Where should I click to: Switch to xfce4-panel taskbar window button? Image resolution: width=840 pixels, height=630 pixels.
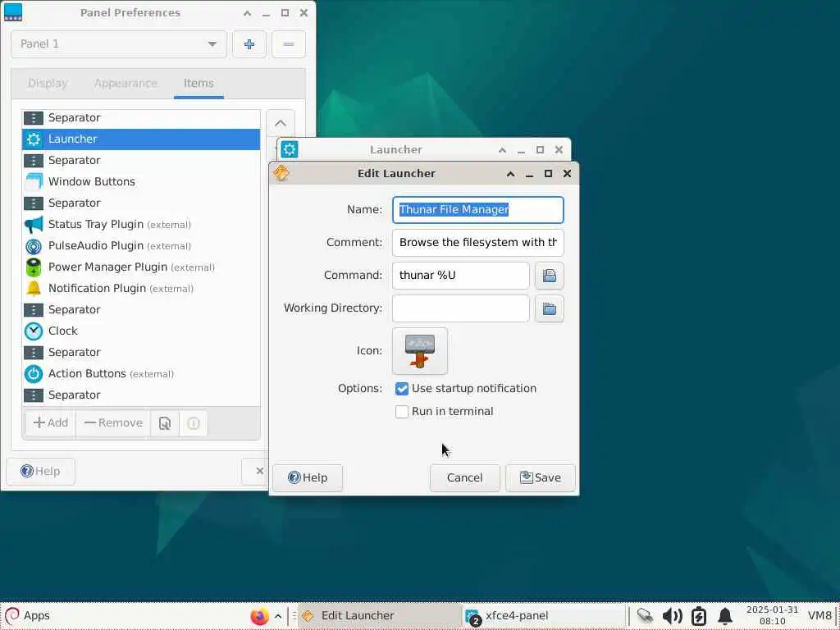(544, 616)
